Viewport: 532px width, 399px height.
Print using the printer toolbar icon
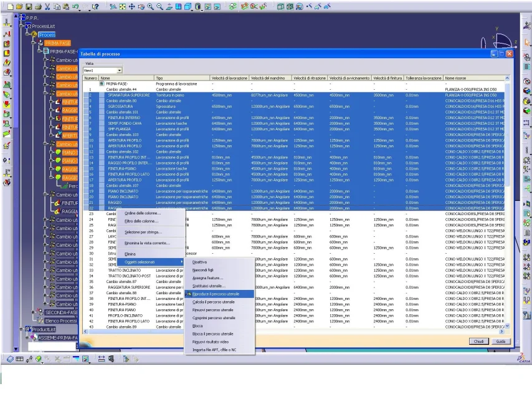(38, 6)
